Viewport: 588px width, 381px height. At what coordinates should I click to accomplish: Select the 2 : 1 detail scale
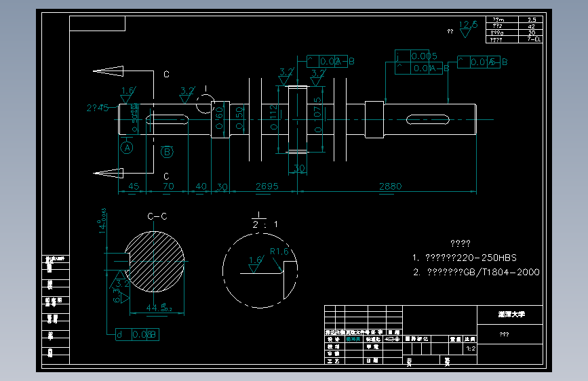point(265,224)
